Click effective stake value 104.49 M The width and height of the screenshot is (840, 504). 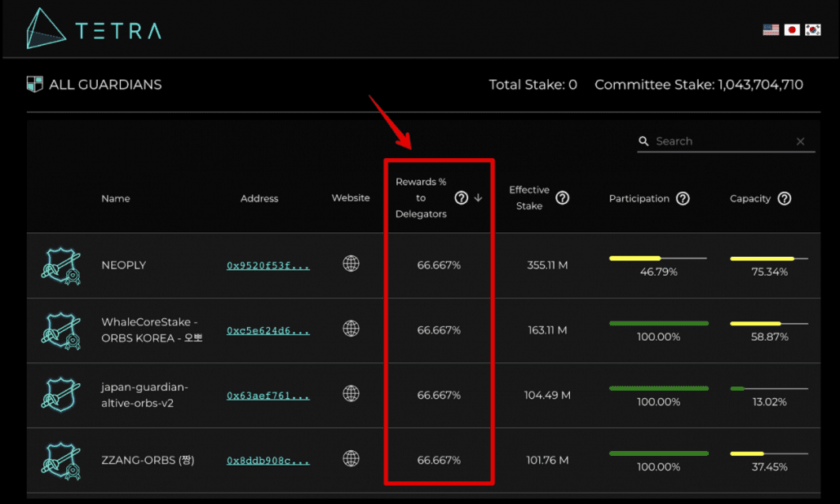[x=547, y=395]
